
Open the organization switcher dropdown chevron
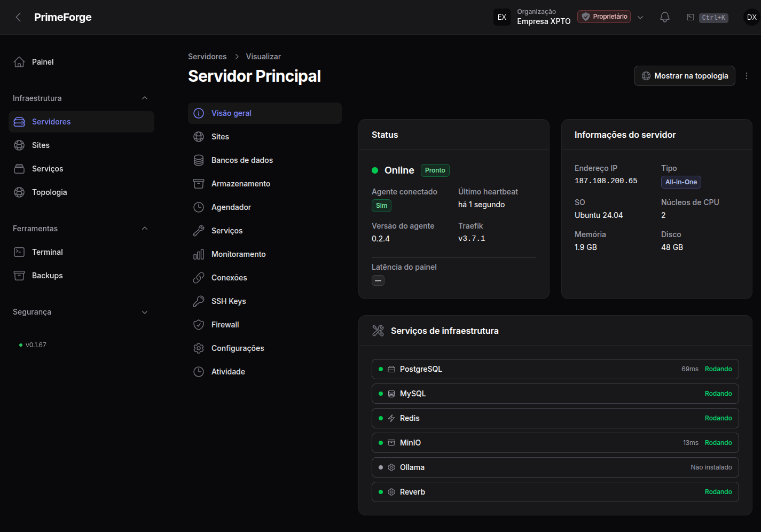(640, 17)
